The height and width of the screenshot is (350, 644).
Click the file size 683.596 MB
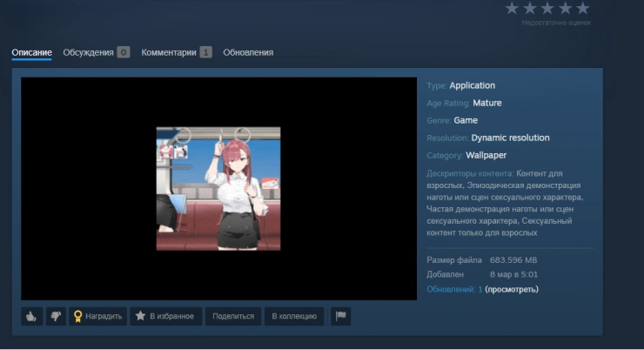513,260
